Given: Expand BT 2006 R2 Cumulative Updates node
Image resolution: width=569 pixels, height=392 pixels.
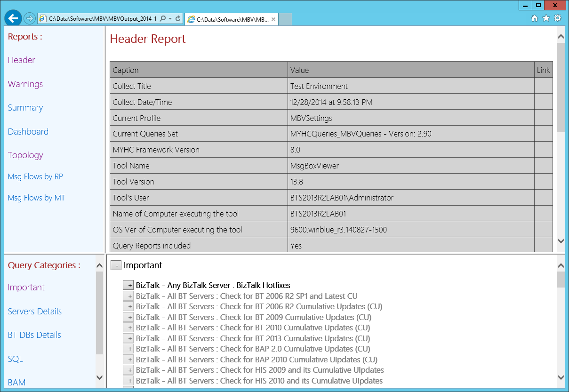Looking at the screenshot, I should pyautogui.click(x=128, y=307).
